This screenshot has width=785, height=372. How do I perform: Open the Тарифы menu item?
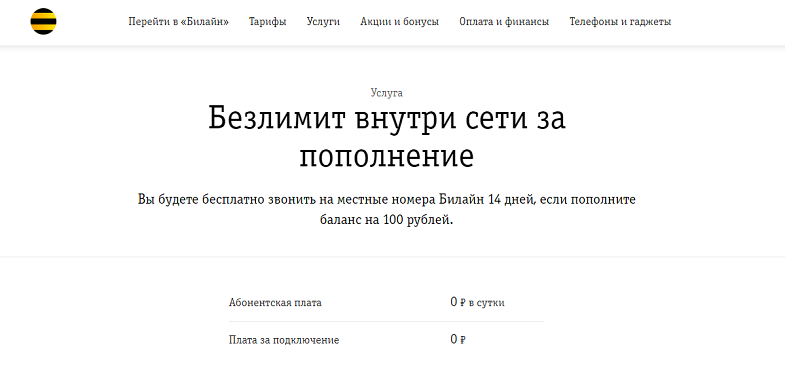click(268, 22)
